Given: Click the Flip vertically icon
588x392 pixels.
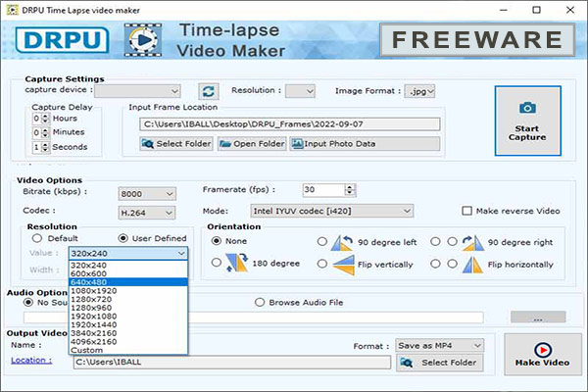Looking at the screenshot, I should (x=343, y=265).
